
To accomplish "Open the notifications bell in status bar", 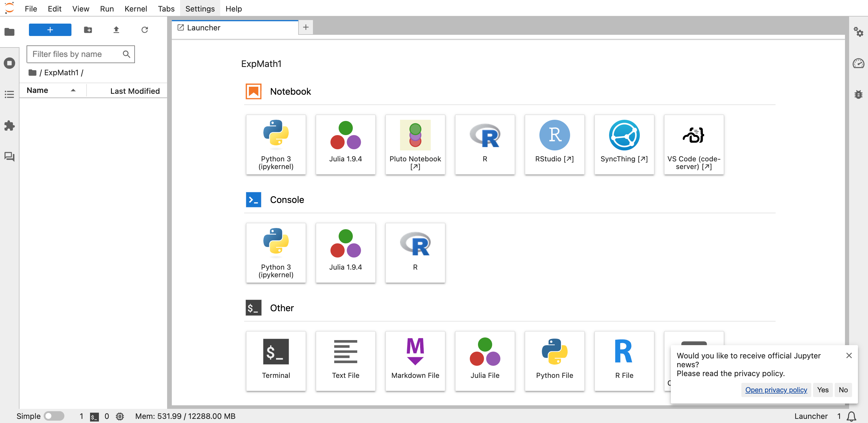I will click(851, 416).
